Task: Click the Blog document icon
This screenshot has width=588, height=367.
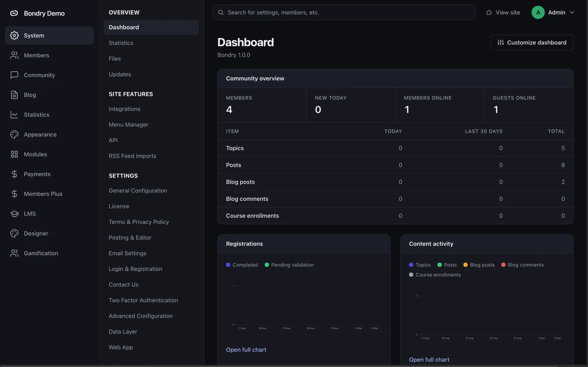Action: click(14, 95)
